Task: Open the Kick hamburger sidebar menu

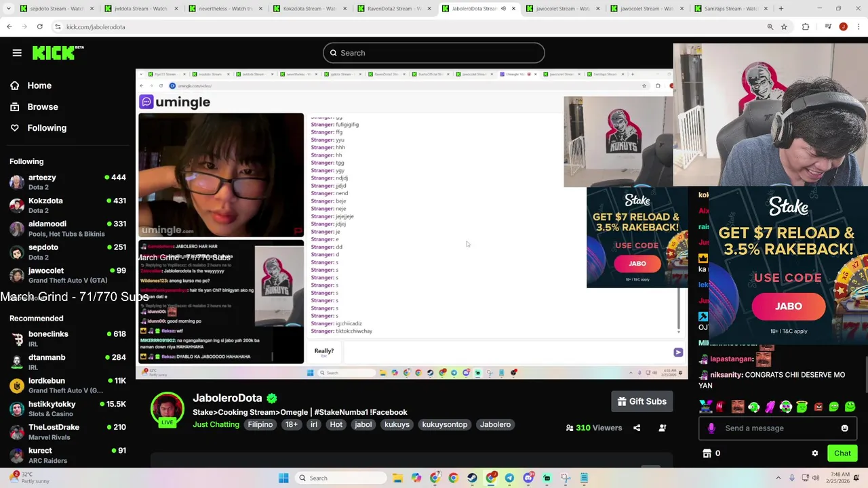Action: click(x=17, y=53)
